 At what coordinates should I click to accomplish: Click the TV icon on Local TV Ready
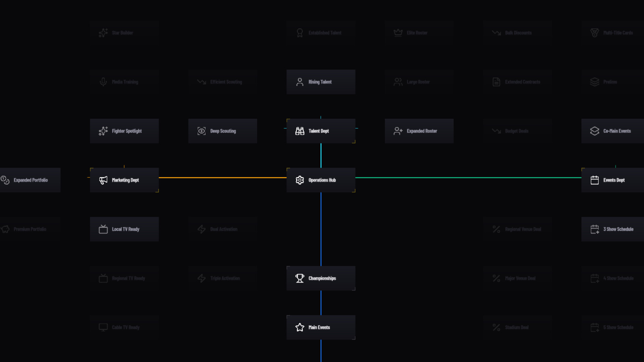(103, 229)
